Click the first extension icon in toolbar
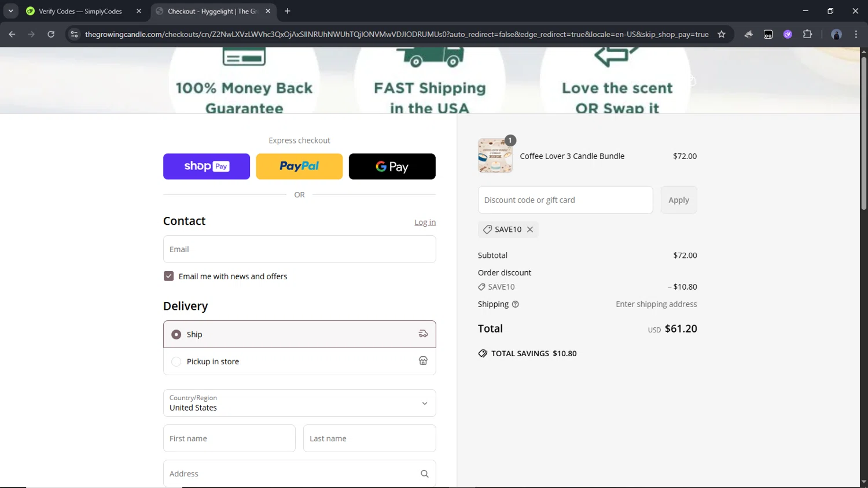Viewport: 868px width, 488px height. (748, 34)
